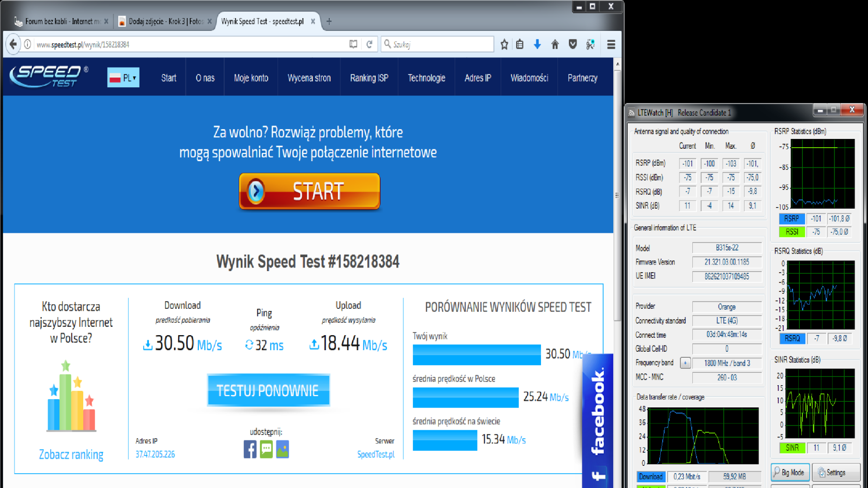This screenshot has height=488, width=868.
Task: Open the Start menu item
Action: pos(168,78)
